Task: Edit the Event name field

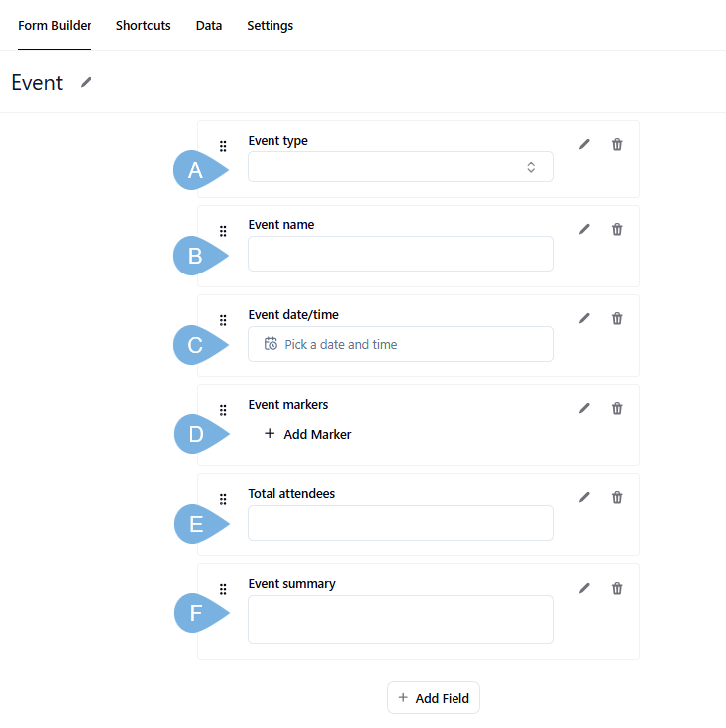Action: coord(584,230)
